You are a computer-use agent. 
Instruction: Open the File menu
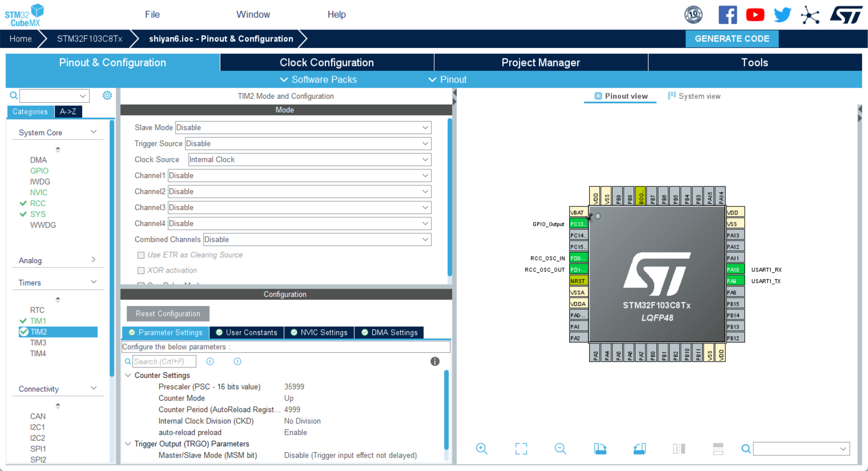[153, 15]
